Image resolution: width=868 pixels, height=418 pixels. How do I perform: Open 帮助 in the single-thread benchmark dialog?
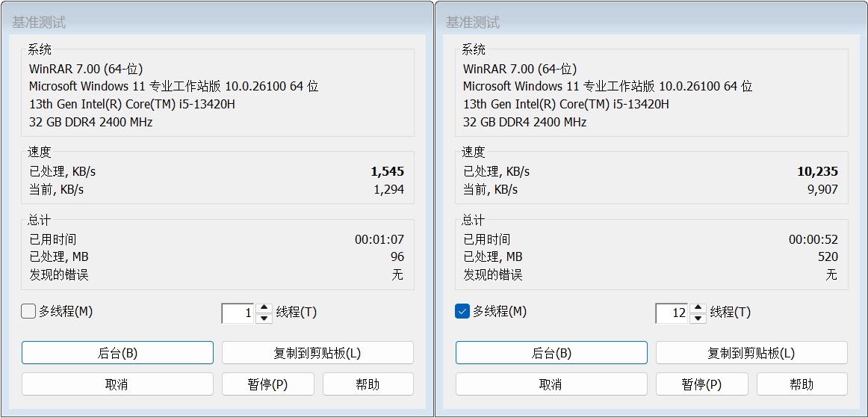tap(368, 384)
